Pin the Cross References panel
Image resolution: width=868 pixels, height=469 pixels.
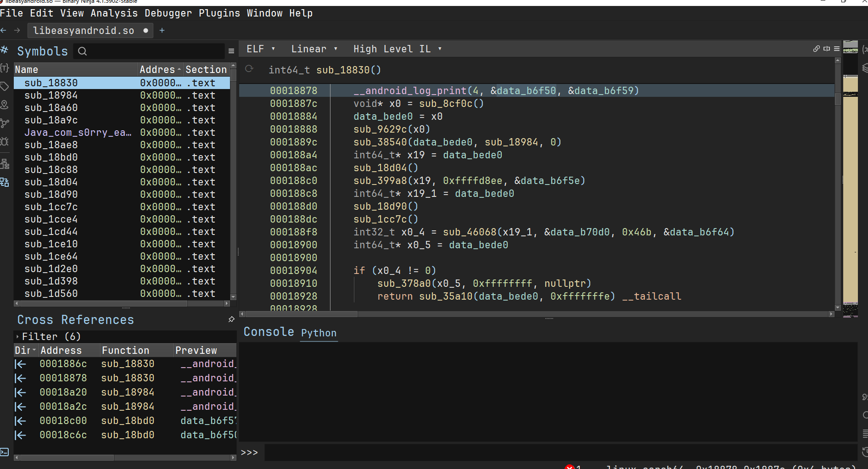(x=231, y=319)
